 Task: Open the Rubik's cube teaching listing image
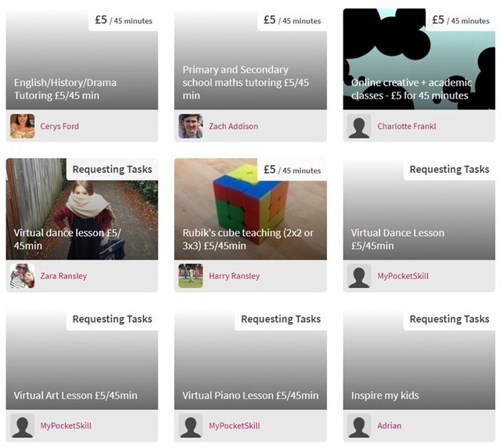click(x=250, y=209)
